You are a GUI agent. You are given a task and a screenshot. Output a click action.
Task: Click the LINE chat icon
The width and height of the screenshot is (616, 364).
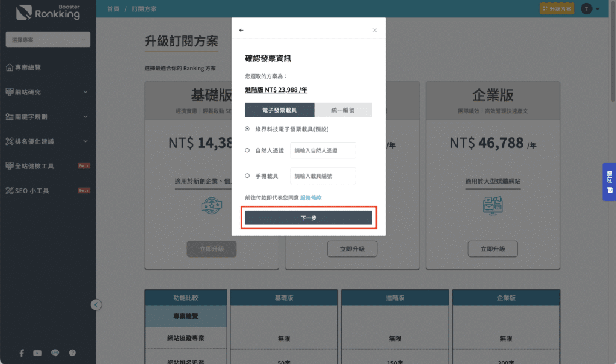click(x=55, y=353)
